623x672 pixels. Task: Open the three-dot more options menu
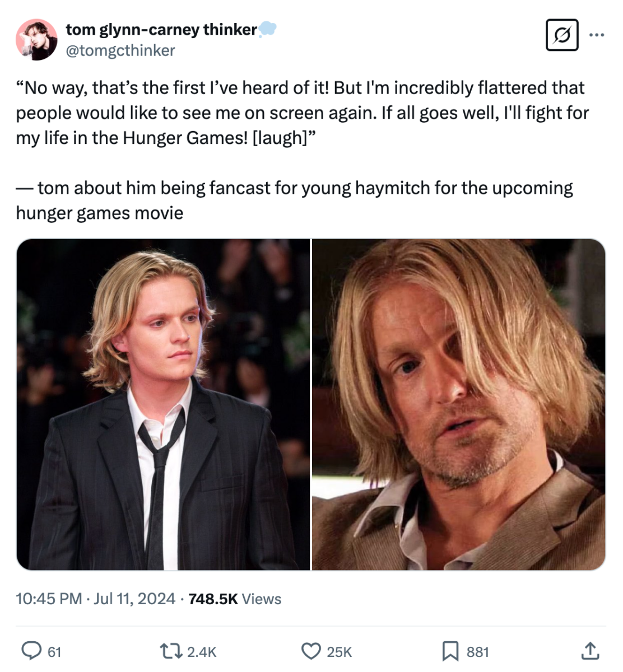(597, 35)
